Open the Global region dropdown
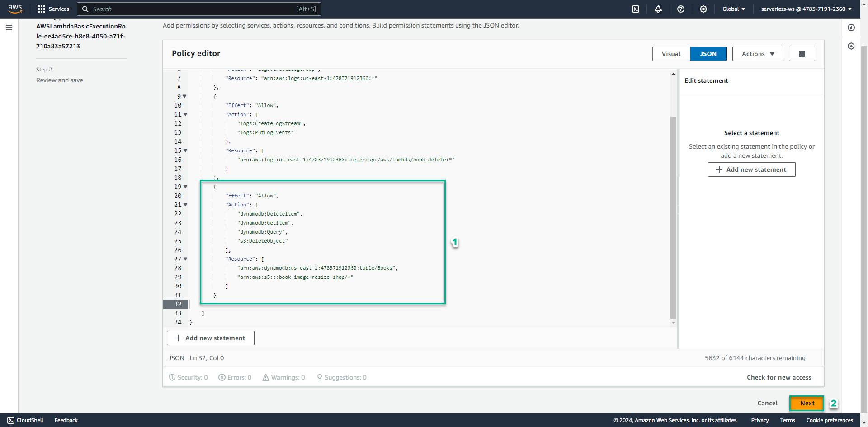 (x=734, y=9)
